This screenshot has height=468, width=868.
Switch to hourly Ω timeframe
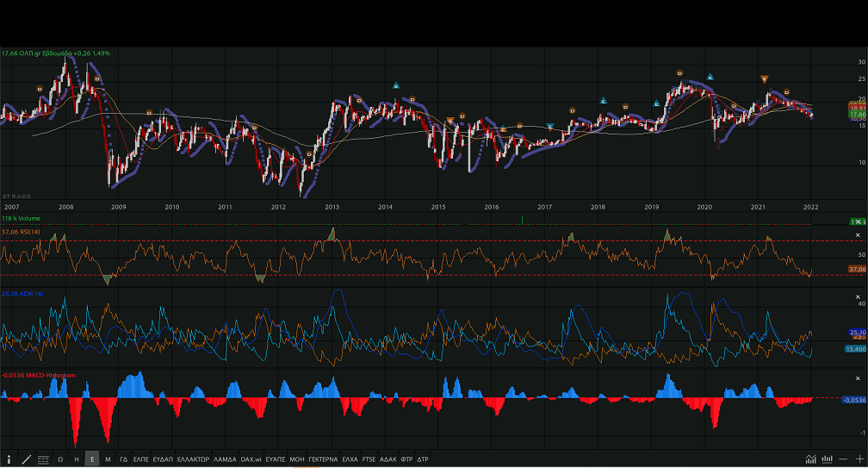(x=60, y=459)
